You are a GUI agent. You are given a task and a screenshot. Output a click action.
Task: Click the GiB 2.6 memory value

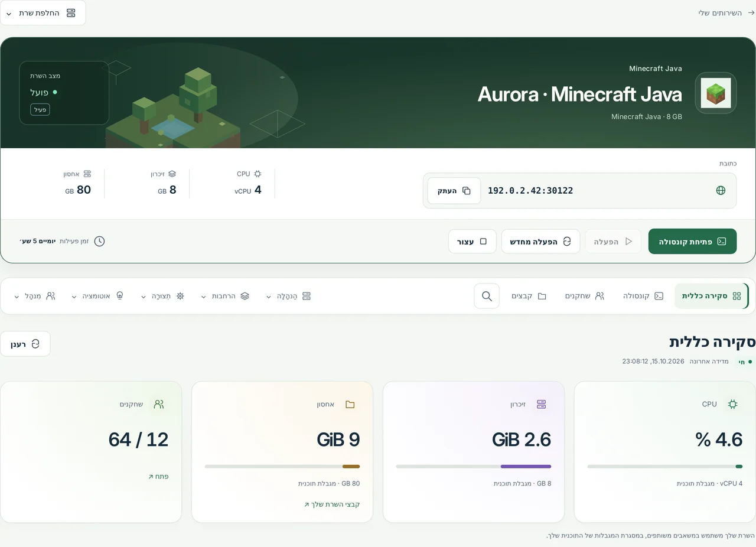pos(522,439)
